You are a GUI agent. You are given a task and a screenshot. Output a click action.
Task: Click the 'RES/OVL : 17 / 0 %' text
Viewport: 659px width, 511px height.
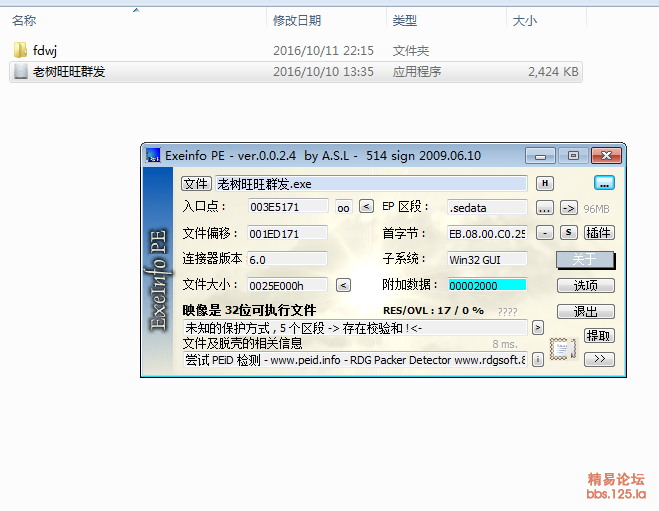click(433, 311)
